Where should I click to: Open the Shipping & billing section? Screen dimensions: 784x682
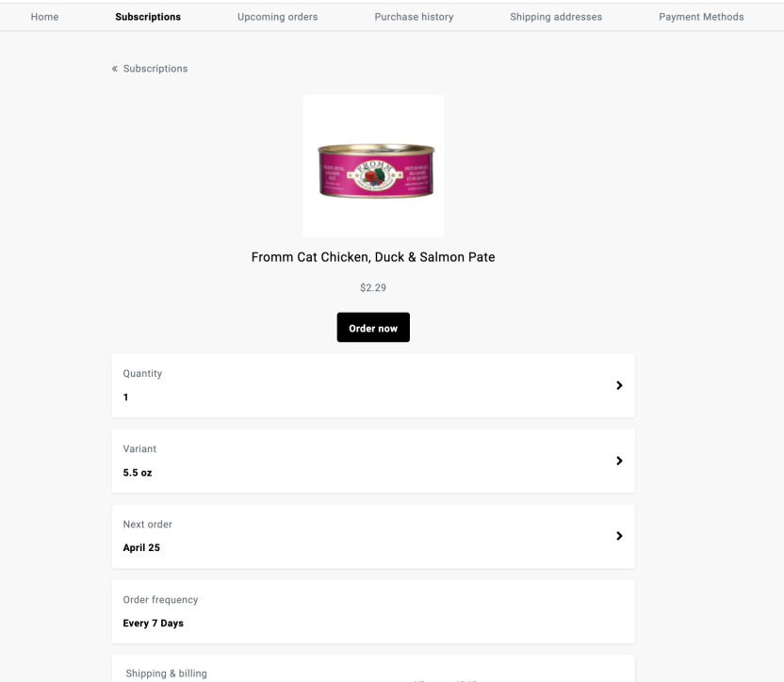166,674
